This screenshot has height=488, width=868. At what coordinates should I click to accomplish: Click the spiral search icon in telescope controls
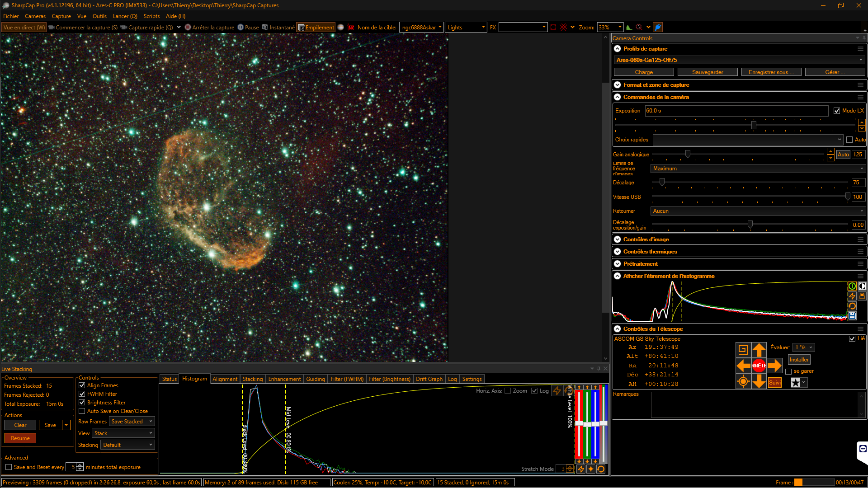tap(743, 350)
